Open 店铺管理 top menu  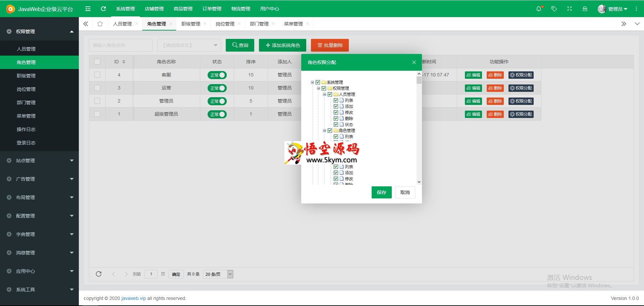154,9
